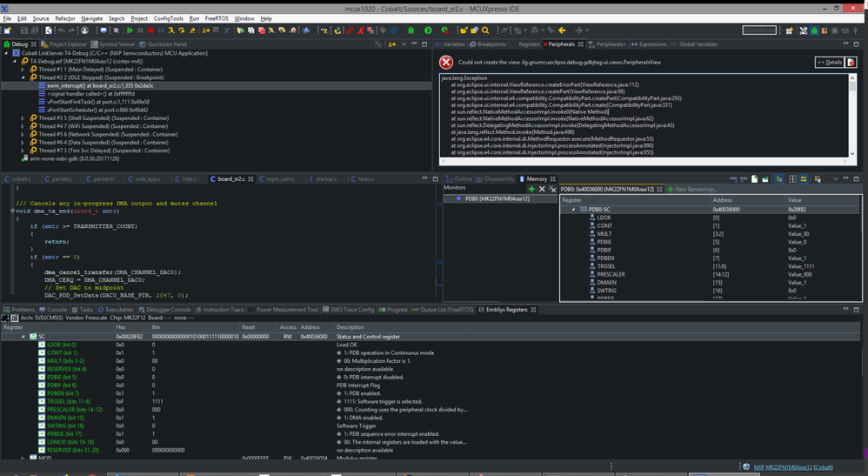Switch to the Breakpoints tab

[491, 44]
